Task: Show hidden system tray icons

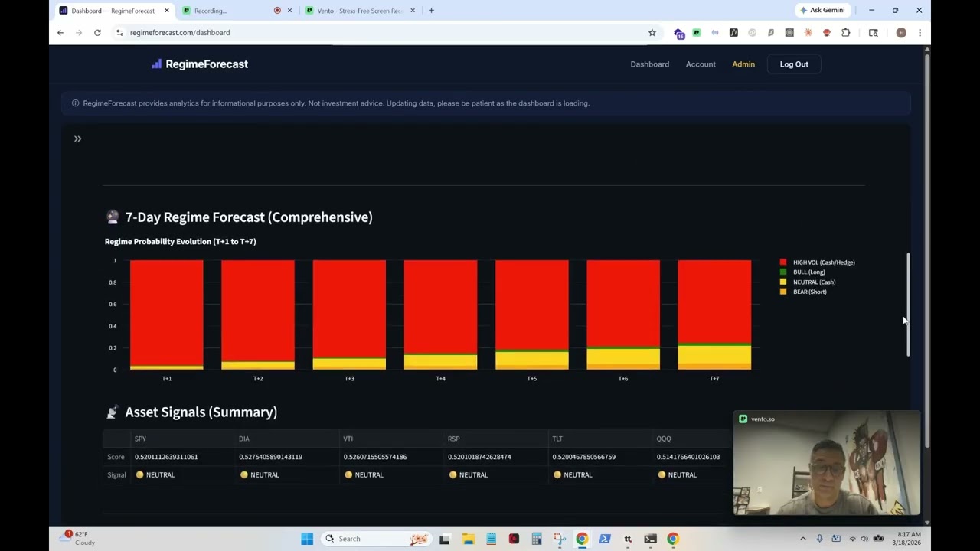Action: (803, 539)
